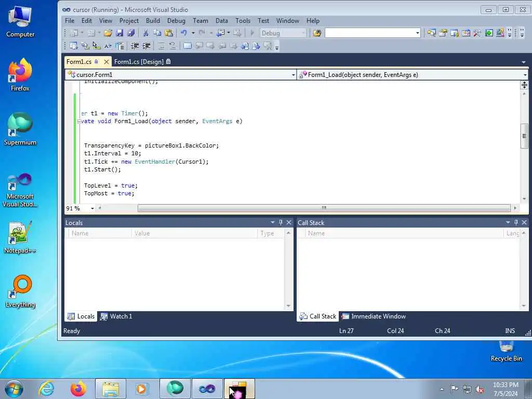Screen dimensions: 532x399
Task: Open Firefox from the taskbar
Action: coord(78,389)
